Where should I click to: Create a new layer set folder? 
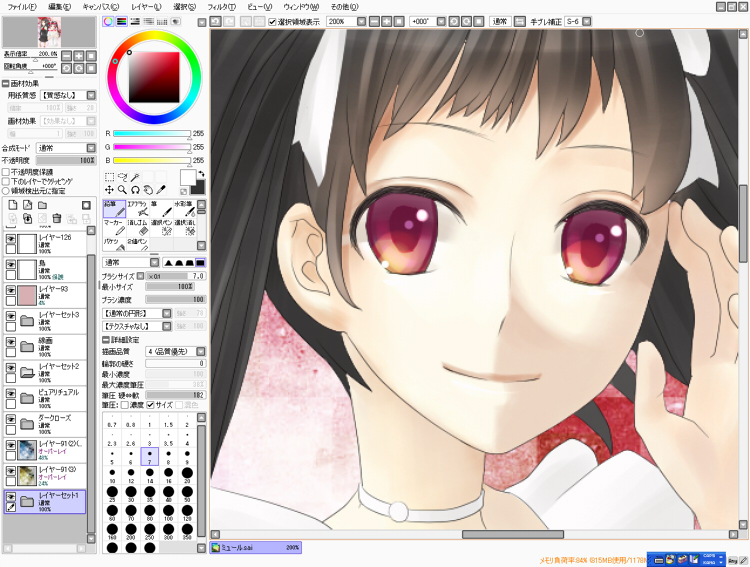click(x=43, y=205)
